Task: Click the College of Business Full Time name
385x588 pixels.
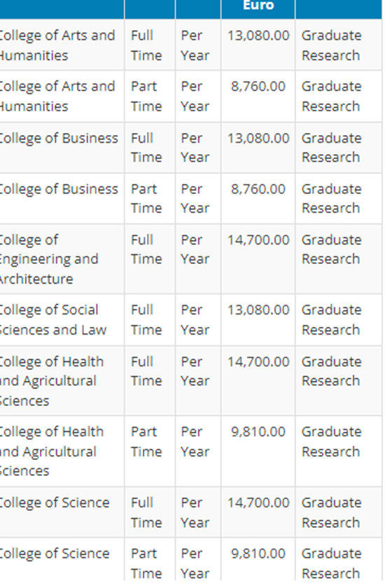Action: 59,139
